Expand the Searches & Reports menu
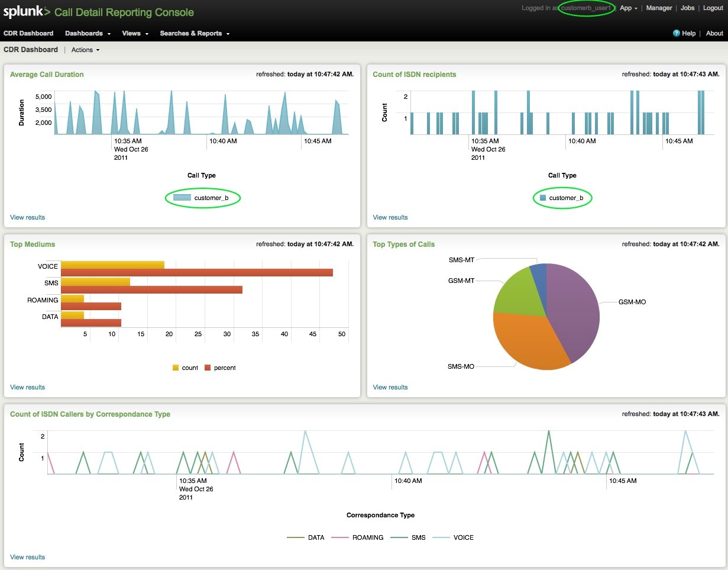The width and height of the screenshot is (728, 570). pos(195,34)
